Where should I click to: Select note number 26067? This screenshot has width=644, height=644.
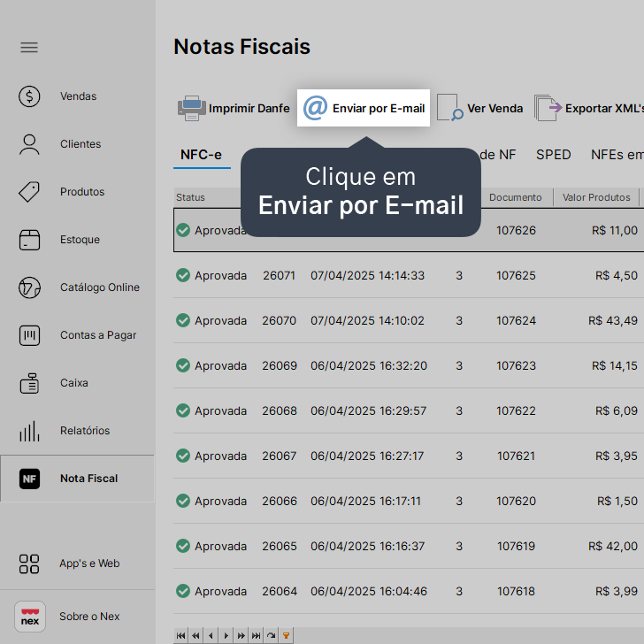(280, 456)
